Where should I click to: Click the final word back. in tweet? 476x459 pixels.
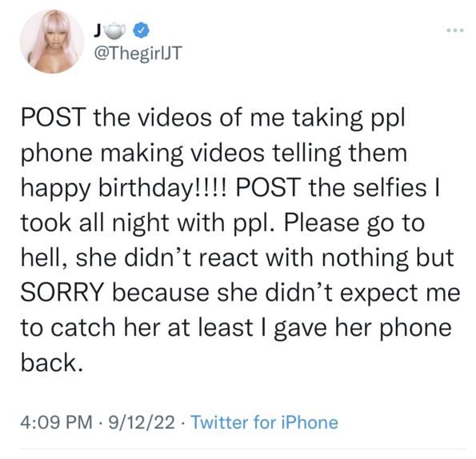tap(52, 362)
